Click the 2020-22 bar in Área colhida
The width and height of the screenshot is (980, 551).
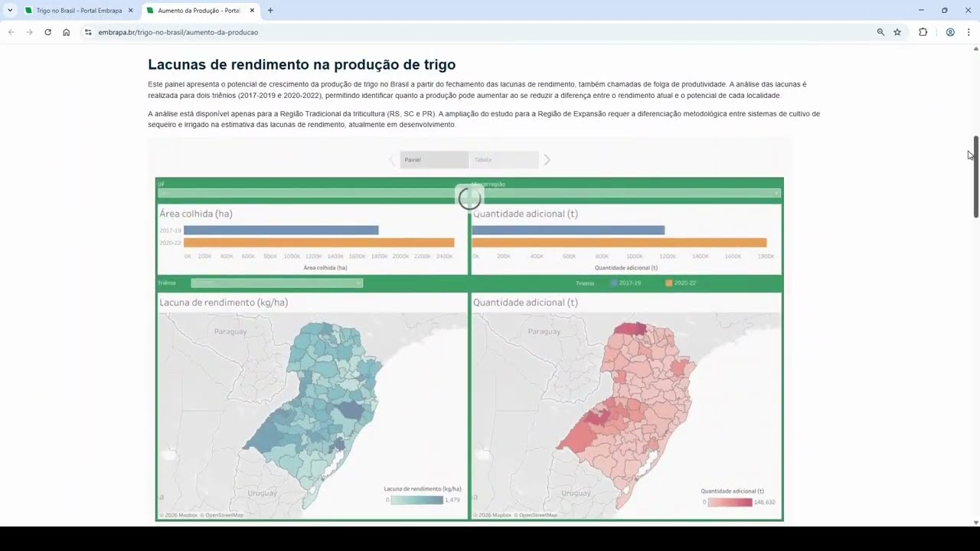[x=318, y=243]
